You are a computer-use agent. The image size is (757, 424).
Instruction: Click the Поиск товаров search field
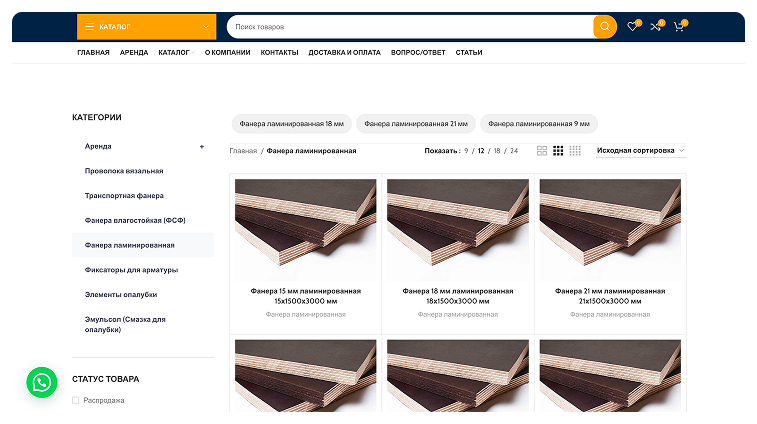(x=410, y=27)
